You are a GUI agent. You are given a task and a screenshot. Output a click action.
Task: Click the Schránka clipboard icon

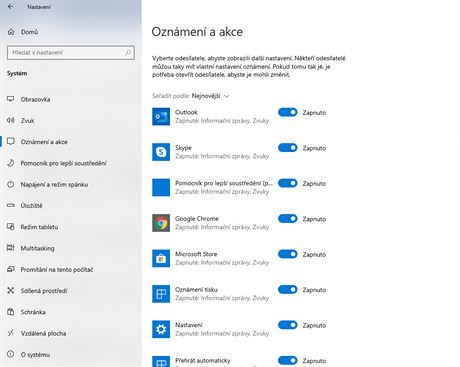point(11,312)
